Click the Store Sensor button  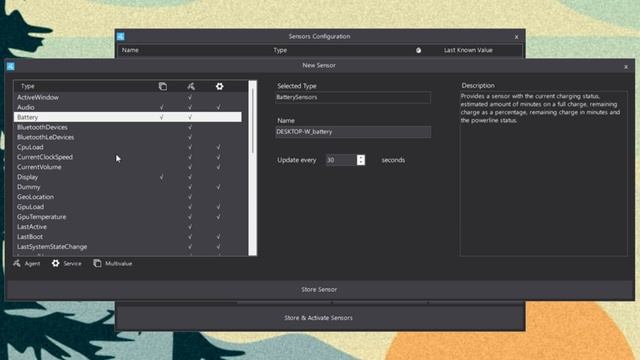(320, 289)
